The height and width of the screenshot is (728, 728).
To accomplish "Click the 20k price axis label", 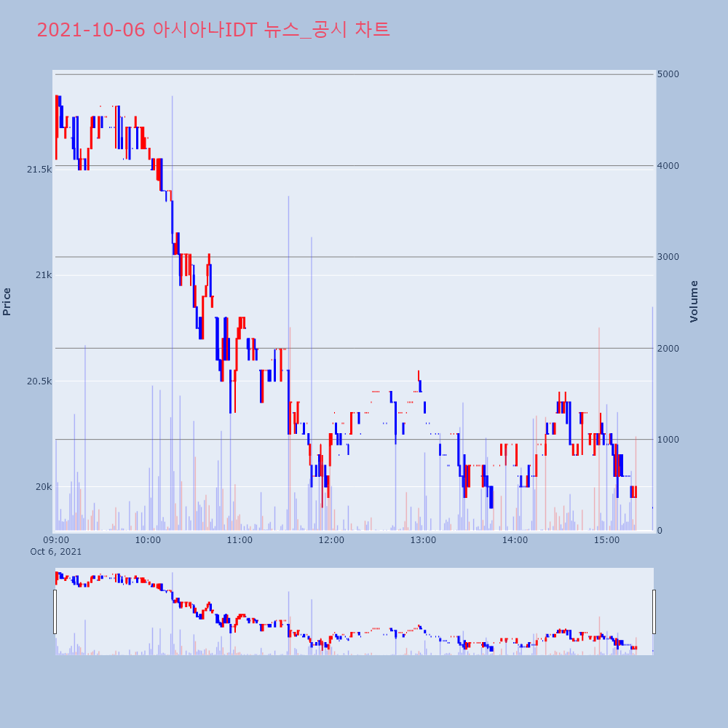I will (44, 486).
